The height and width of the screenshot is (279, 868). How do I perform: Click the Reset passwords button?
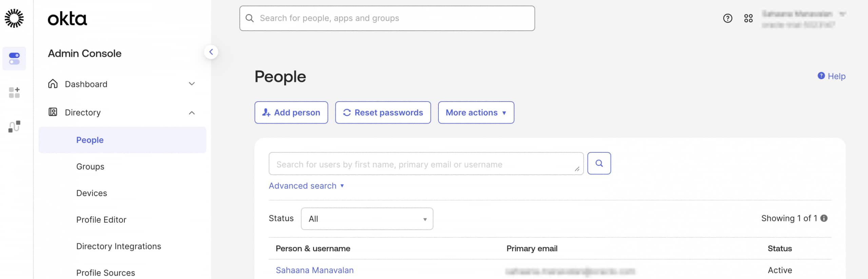click(x=383, y=112)
